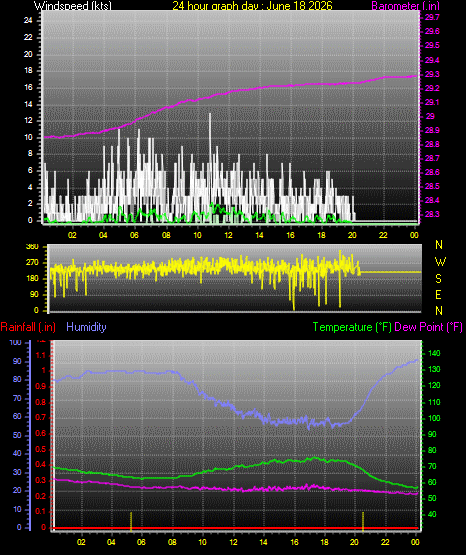Click the 'S' wind direction label
This screenshot has width=466, height=555.
click(x=438, y=279)
